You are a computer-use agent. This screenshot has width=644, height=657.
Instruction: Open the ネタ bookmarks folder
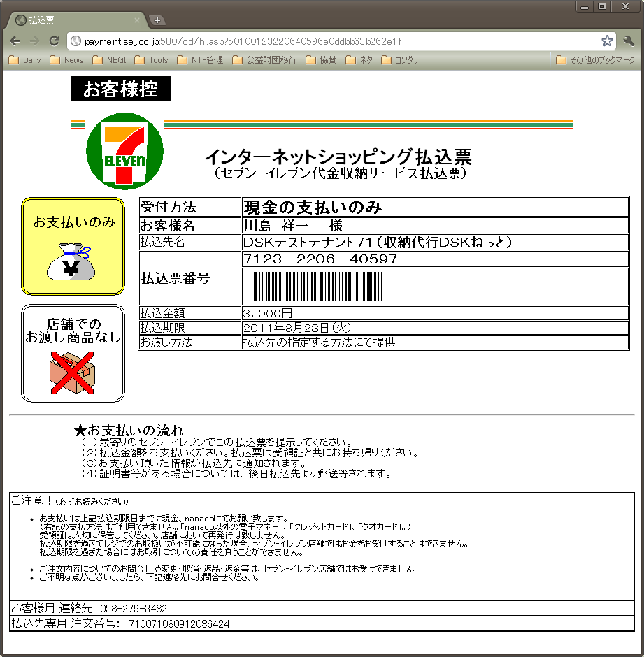[359, 60]
